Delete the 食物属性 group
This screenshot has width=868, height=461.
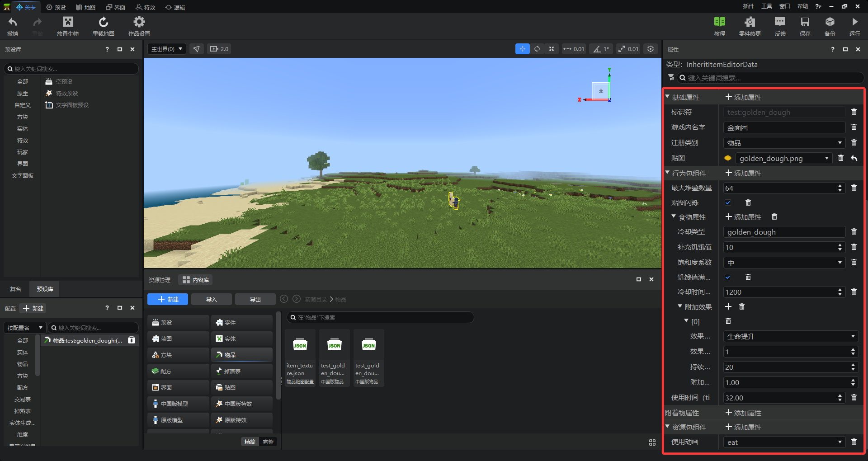click(774, 217)
